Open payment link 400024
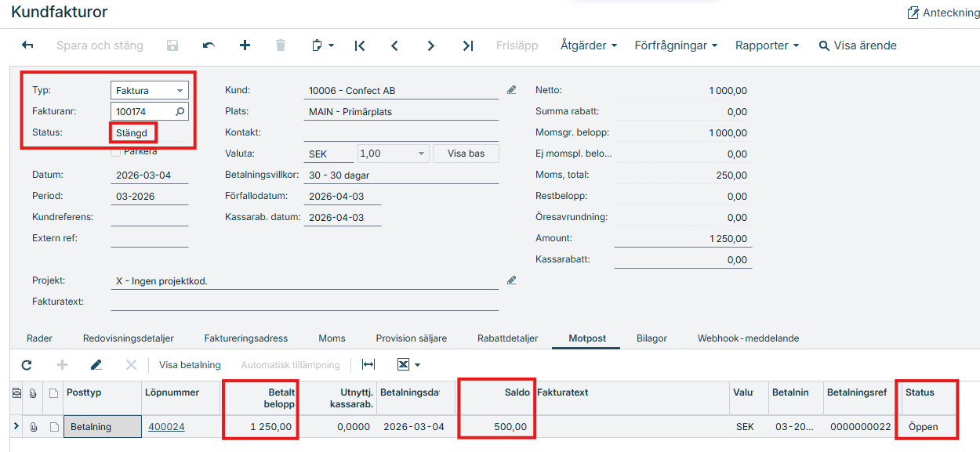The width and height of the screenshot is (980, 452). click(x=166, y=427)
